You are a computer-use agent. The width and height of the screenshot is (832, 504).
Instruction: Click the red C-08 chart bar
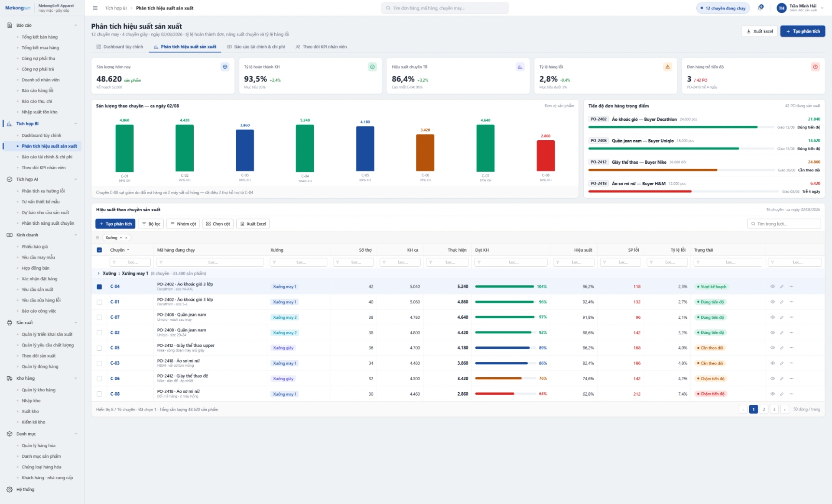pyautogui.click(x=546, y=156)
